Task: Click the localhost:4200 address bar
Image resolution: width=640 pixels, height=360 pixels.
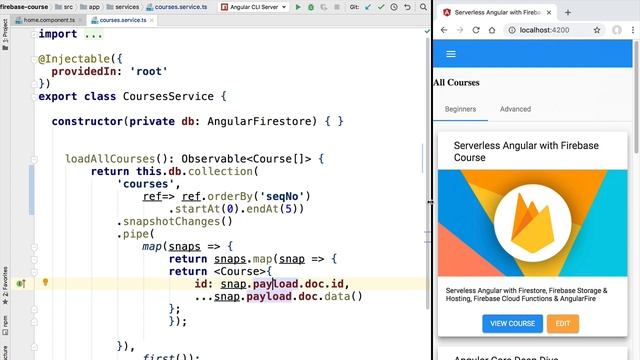Action: pos(544,30)
